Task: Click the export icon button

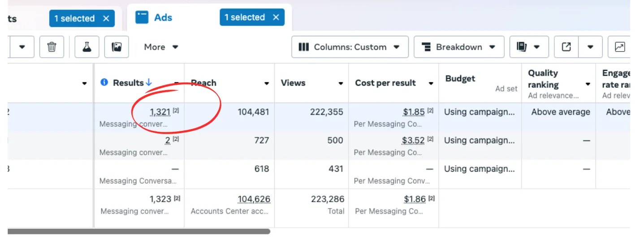Action: [566, 47]
